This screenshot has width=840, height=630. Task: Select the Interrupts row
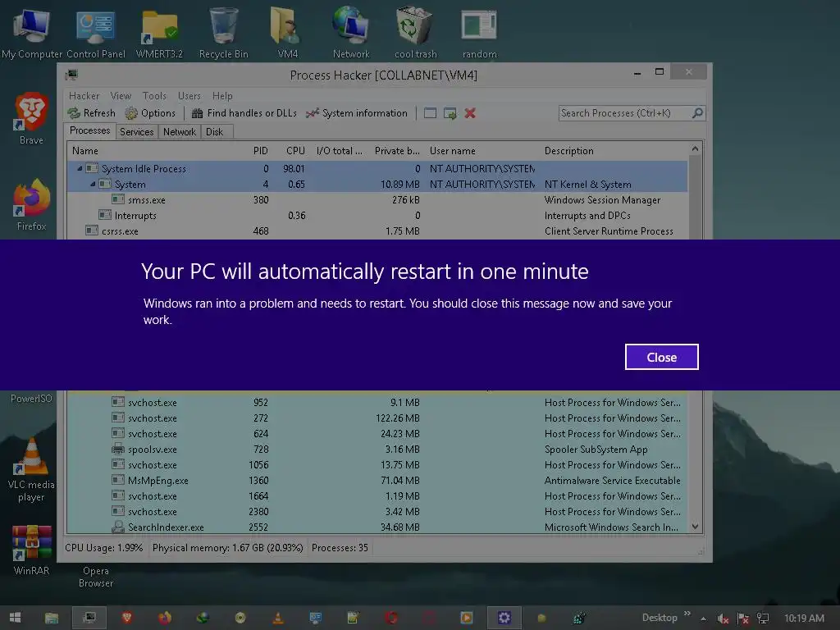tap(377, 216)
